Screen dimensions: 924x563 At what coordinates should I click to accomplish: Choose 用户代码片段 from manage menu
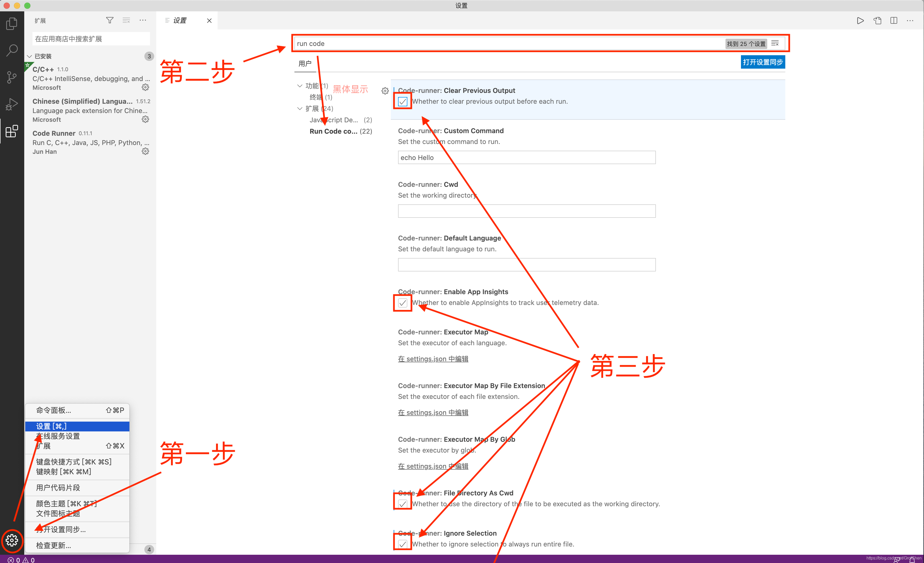tap(77, 488)
